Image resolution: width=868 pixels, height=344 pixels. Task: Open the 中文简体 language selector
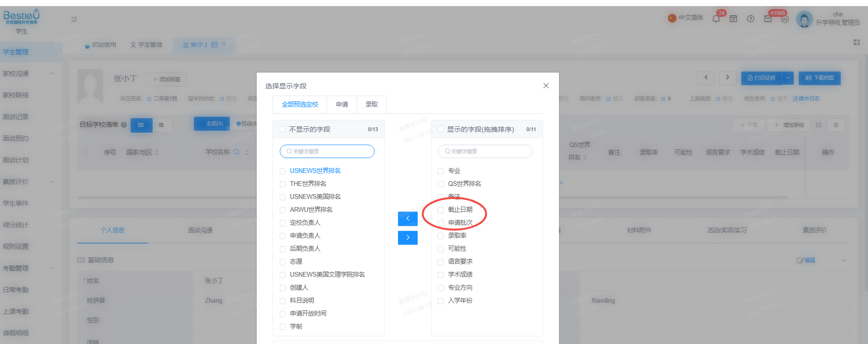pyautogui.click(x=686, y=18)
